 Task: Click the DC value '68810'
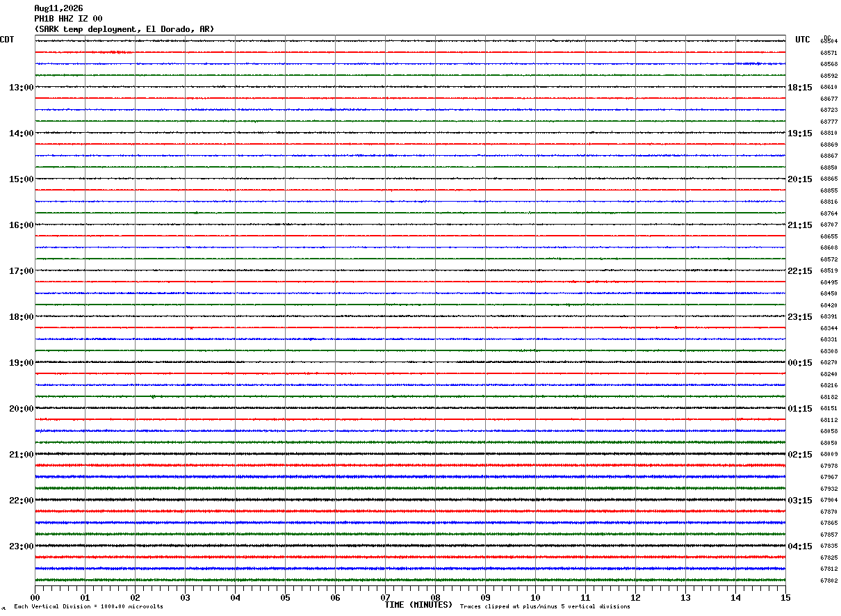click(x=829, y=133)
